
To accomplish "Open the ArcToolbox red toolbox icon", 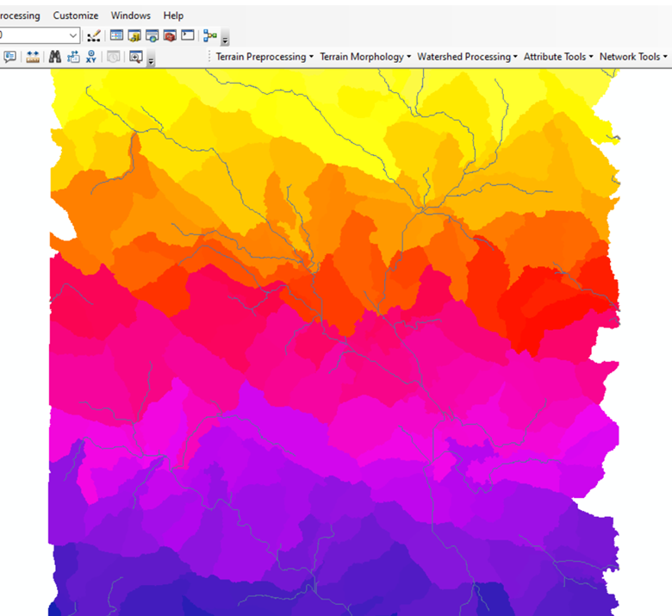I will click(x=170, y=36).
